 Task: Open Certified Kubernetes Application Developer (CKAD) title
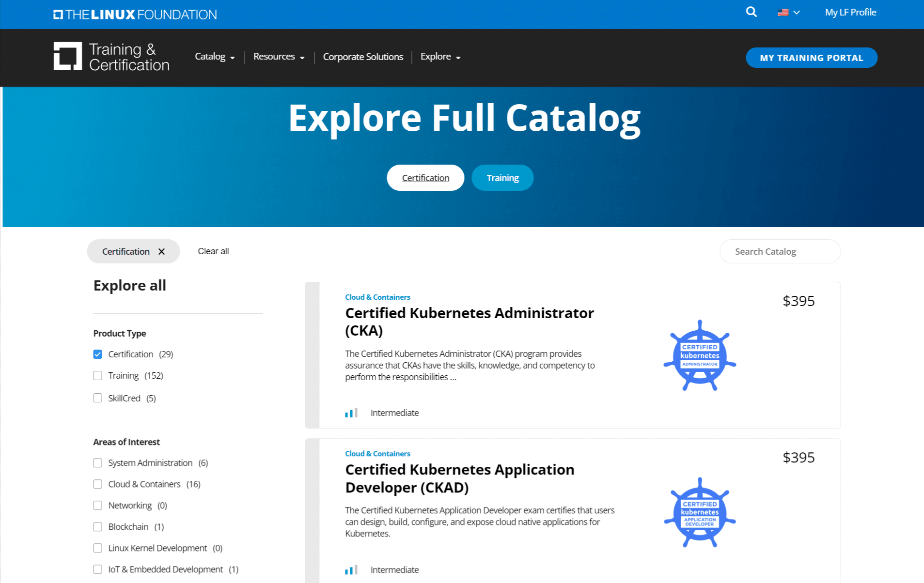pyautogui.click(x=460, y=478)
